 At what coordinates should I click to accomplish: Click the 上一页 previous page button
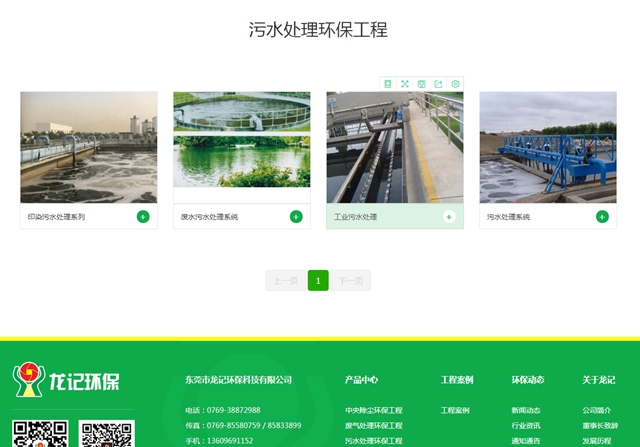tap(286, 280)
